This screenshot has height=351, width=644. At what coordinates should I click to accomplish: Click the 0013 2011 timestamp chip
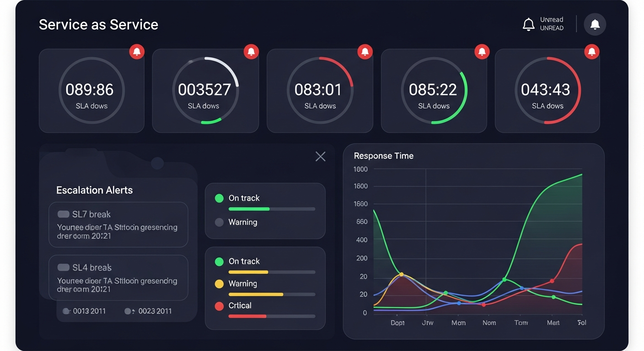point(84,311)
